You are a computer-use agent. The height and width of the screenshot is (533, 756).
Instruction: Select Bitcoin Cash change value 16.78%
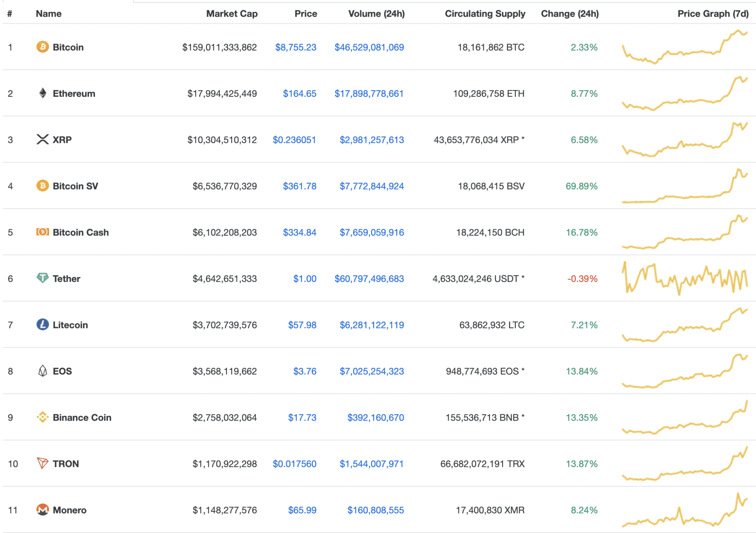(581, 232)
